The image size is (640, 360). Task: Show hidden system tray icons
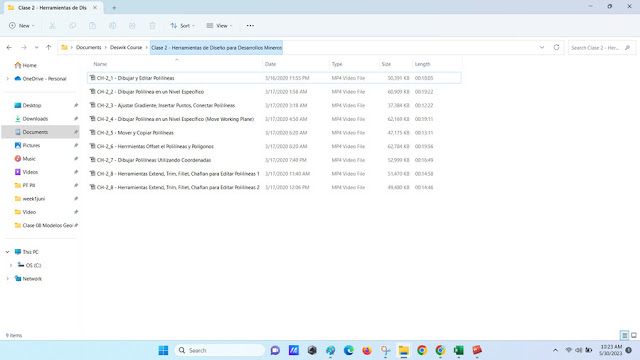[x=555, y=350]
